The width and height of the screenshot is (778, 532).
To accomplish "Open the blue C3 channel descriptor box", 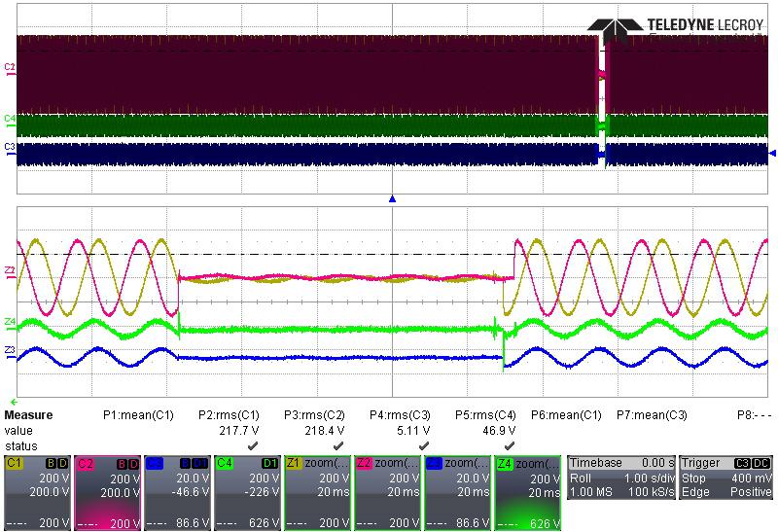I will (x=176, y=491).
